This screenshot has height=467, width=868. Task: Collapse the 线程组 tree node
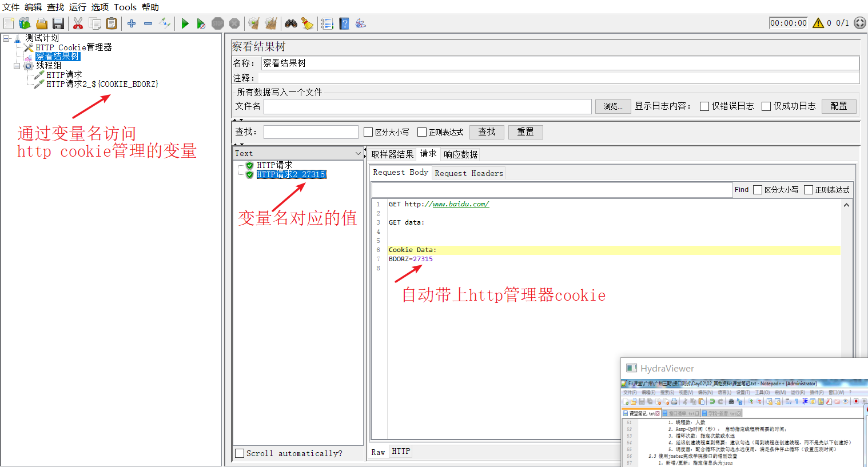point(18,65)
